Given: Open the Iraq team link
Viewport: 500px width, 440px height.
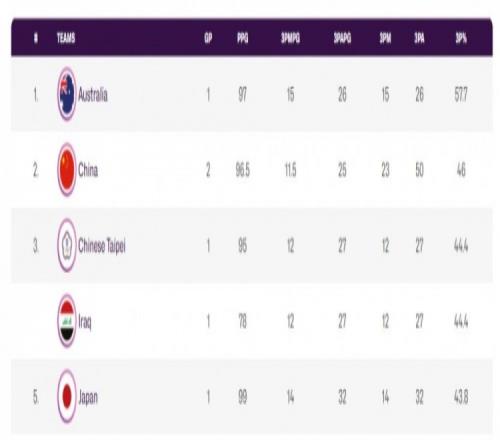Looking at the screenshot, I should pyautogui.click(x=85, y=322).
